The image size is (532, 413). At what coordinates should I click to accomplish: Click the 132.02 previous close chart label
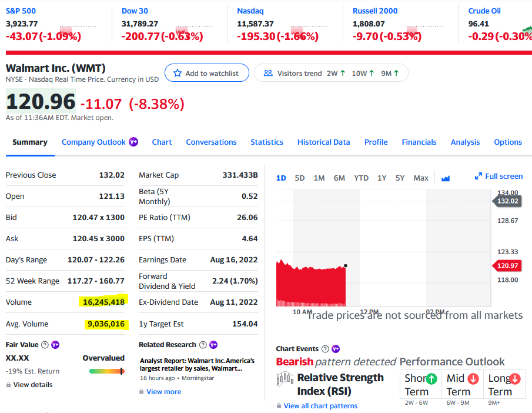tap(507, 201)
